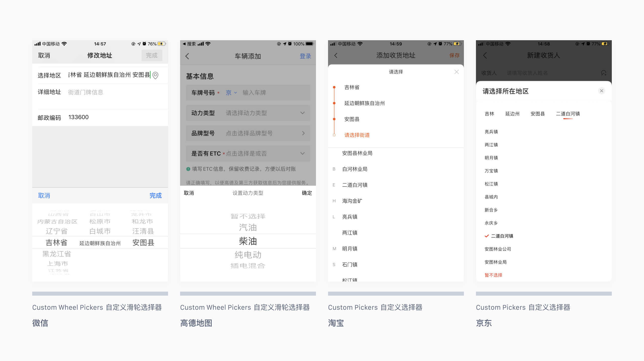This screenshot has height=361, width=644.
Task: Select 县城内 in JD town list
Action: [491, 197]
